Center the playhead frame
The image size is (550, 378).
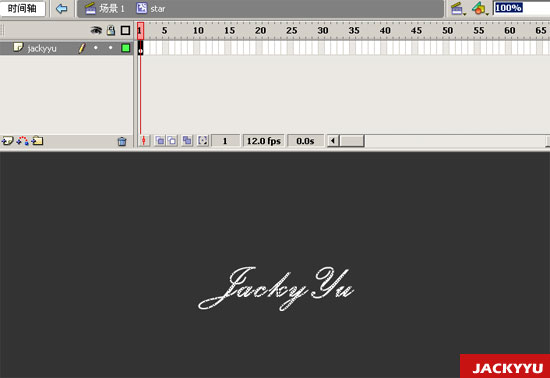click(x=143, y=141)
